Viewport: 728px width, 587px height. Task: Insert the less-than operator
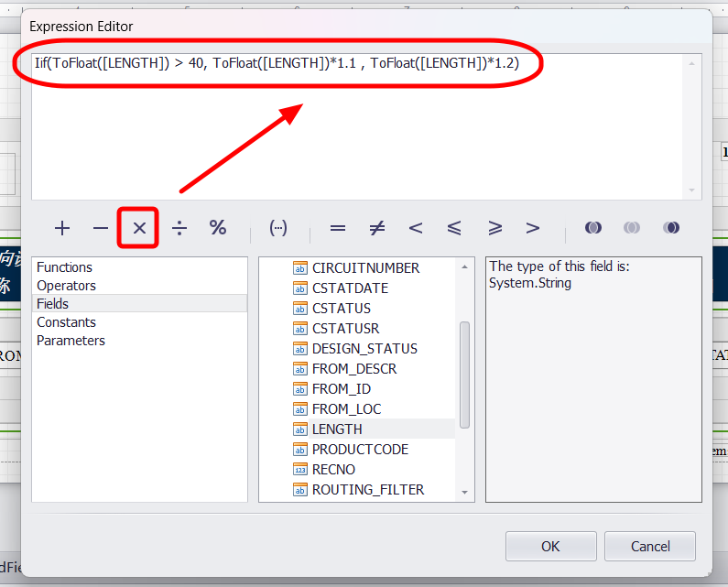[416, 228]
